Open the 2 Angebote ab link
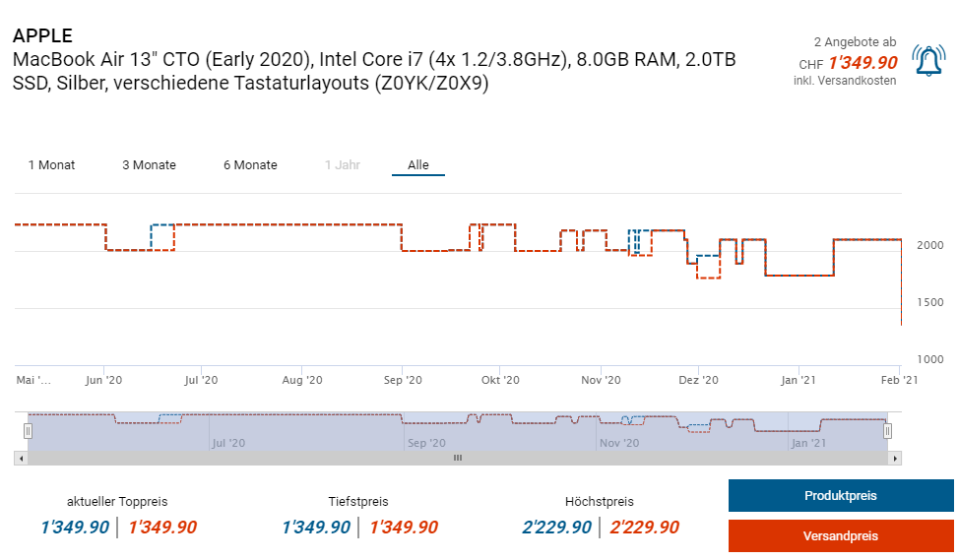 coord(855,42)
